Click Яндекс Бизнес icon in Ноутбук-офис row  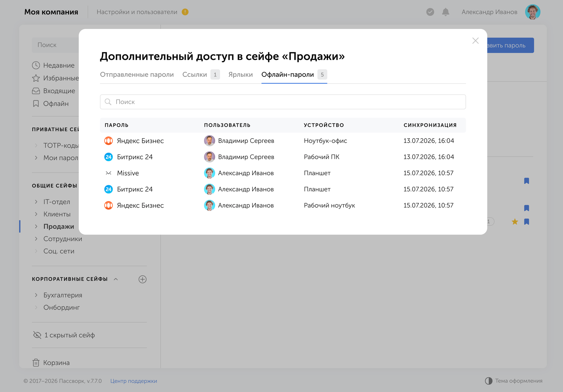click(108, 141)
